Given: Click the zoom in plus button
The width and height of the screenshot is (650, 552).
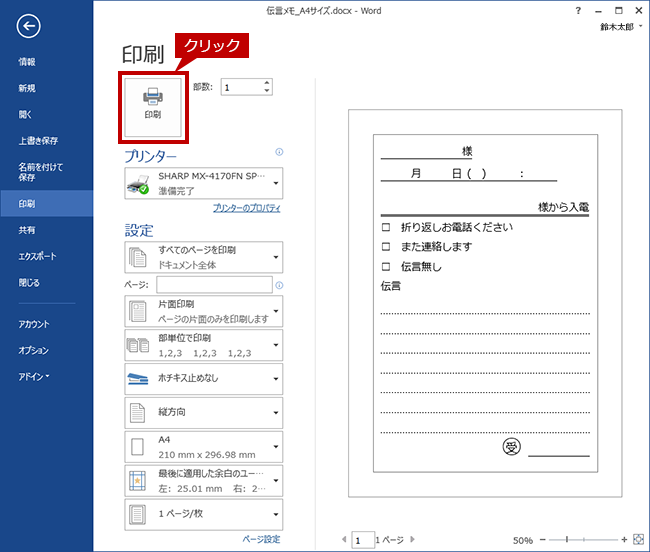Looking at the screenshot, I should click(624, 539).
